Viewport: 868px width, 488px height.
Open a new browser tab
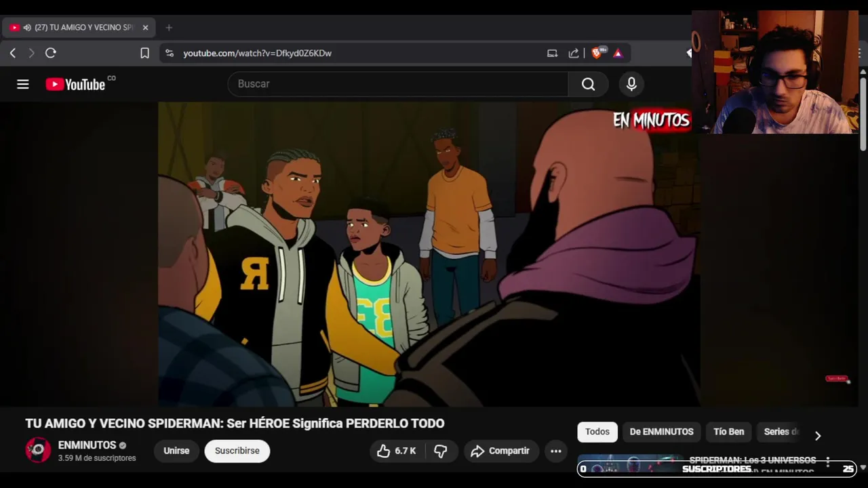click(x=169, y=28)
